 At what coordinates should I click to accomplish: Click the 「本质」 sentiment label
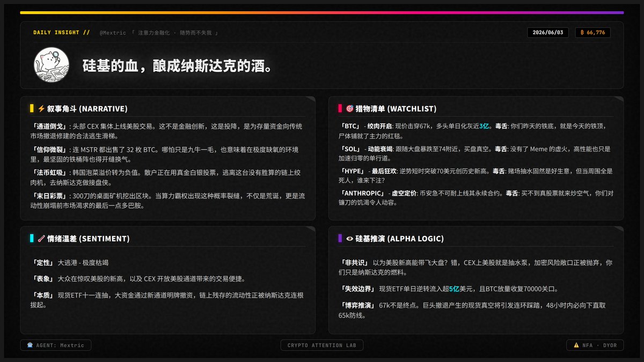43,294
